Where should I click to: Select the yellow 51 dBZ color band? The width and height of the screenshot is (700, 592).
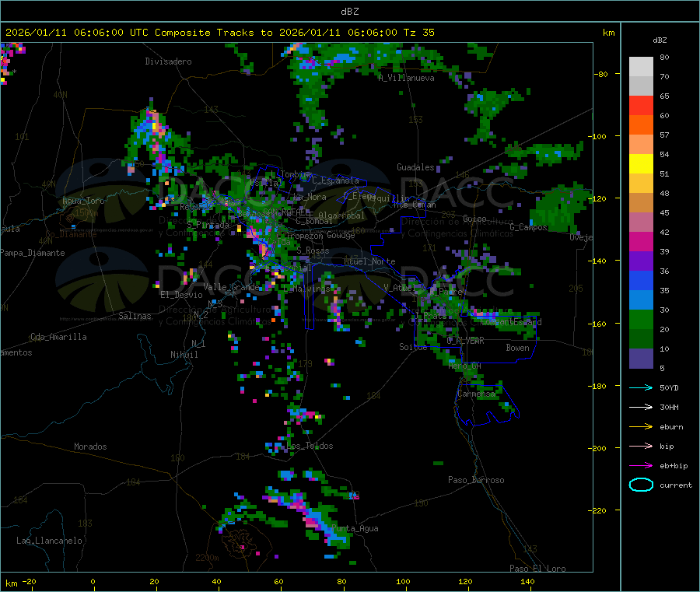[x=641, y=164]
